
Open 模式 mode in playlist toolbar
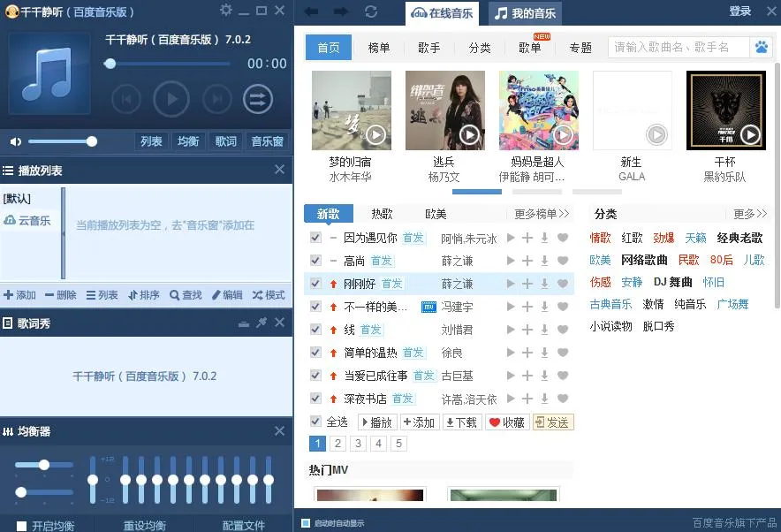pyautogui.click(x=269, y=295)
